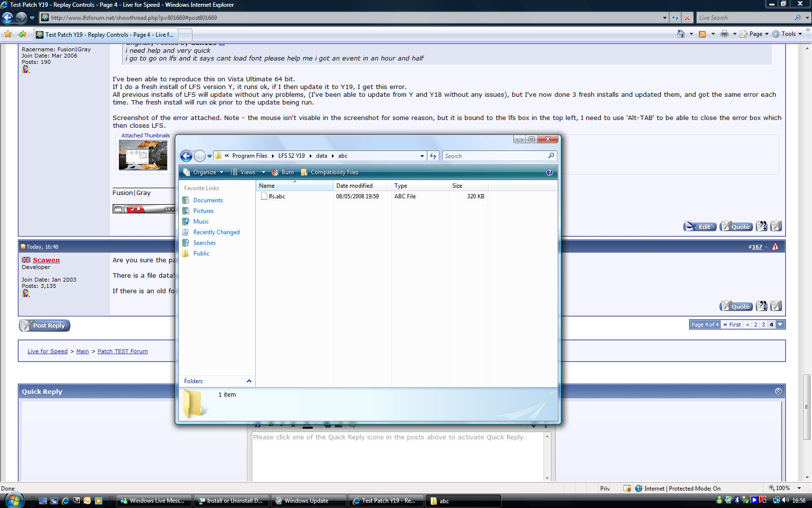
Task: Open Recently Changed favorite link
Action: click(217, 232)
